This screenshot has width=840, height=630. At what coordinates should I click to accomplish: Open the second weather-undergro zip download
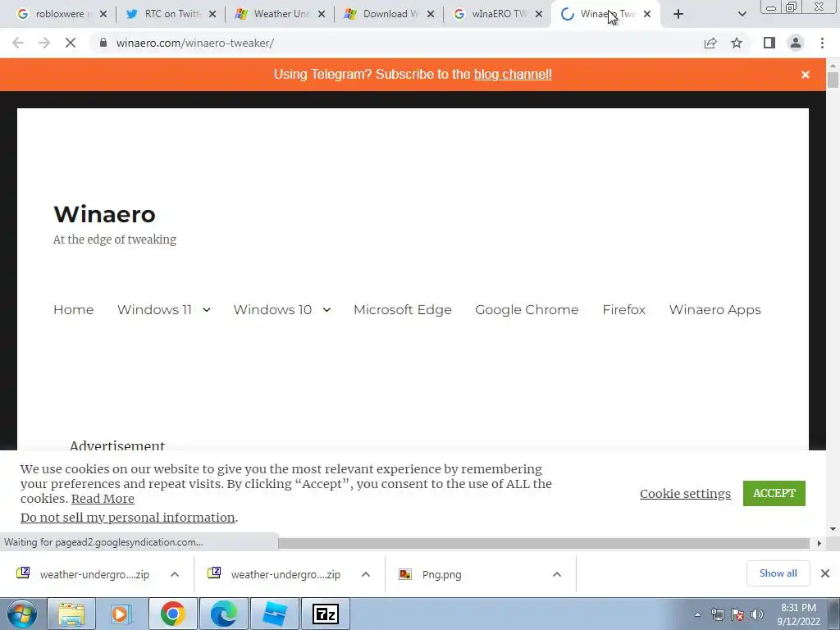[276, 574]
